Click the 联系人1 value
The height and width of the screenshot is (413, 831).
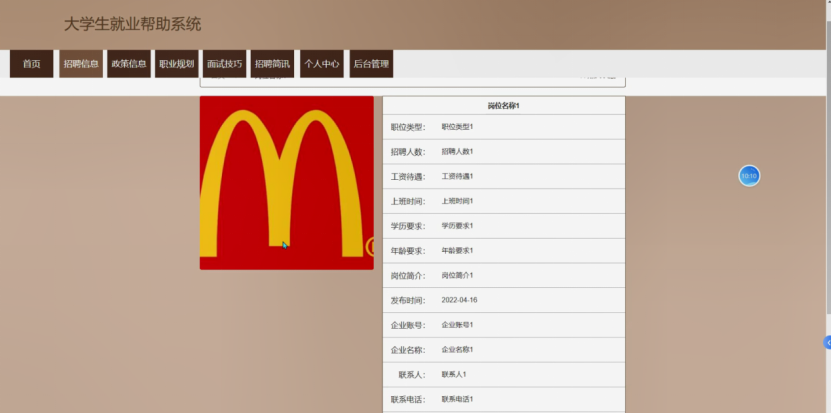pos(454,374)
